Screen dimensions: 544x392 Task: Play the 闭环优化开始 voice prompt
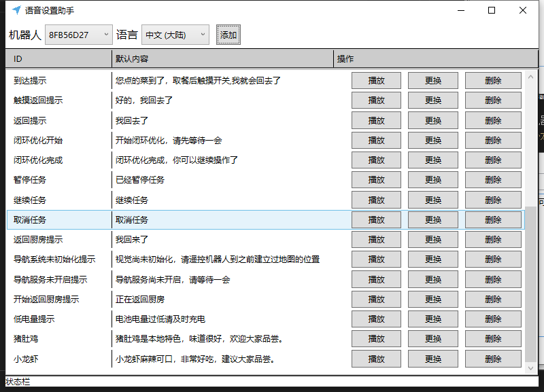(x=376, y=140)
